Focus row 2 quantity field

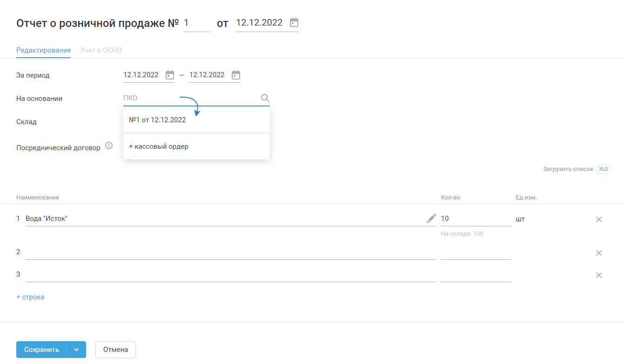(476, 252)
